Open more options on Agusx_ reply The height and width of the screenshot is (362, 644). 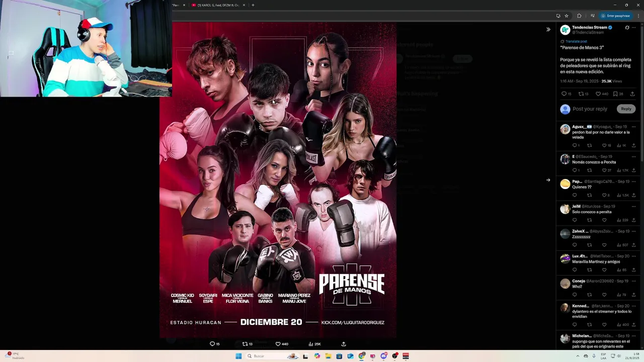[633, 127]
